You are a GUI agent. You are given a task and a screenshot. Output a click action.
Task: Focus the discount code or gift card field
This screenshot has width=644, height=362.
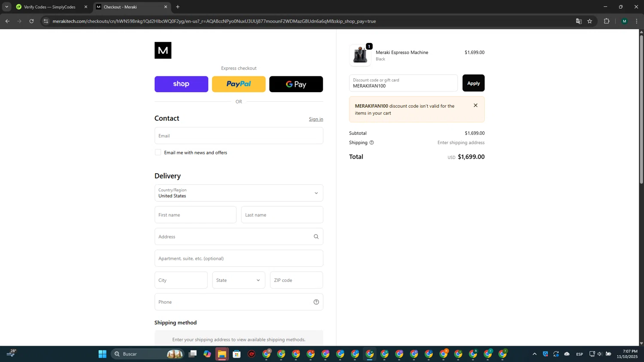point(403,83)
